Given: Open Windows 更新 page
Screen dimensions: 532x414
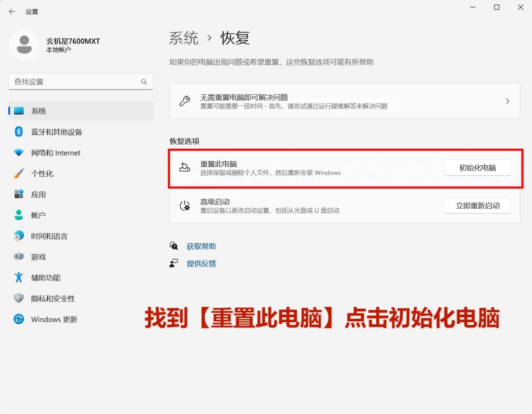Looking at the screenshot, I should pyautogui.click(x=81, y=319).
